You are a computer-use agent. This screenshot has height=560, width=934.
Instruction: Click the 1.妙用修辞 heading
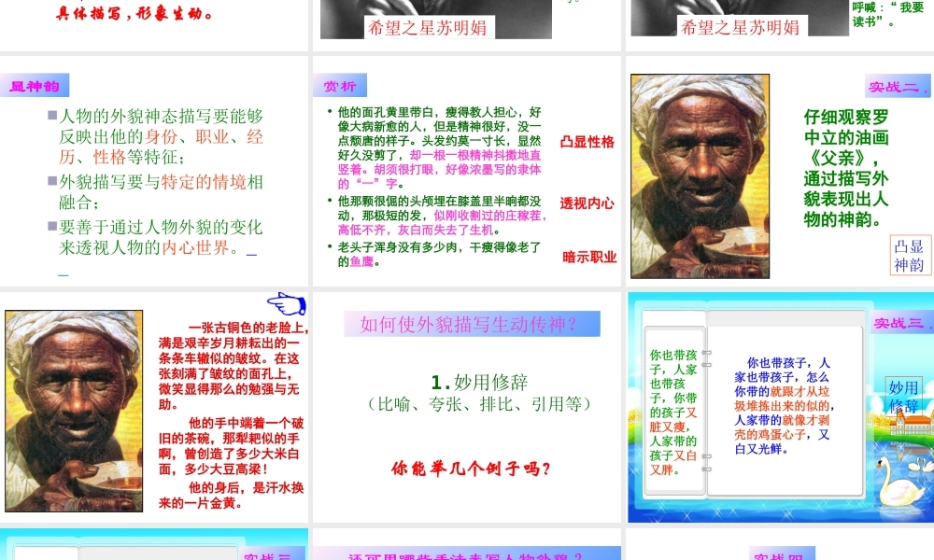pyautogui.click(x=479, y=382)
